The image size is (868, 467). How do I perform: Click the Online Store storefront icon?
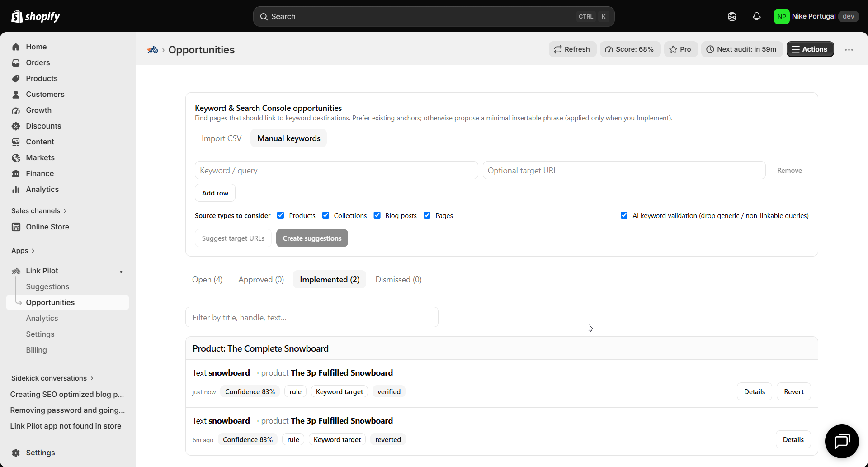[16, 227]
